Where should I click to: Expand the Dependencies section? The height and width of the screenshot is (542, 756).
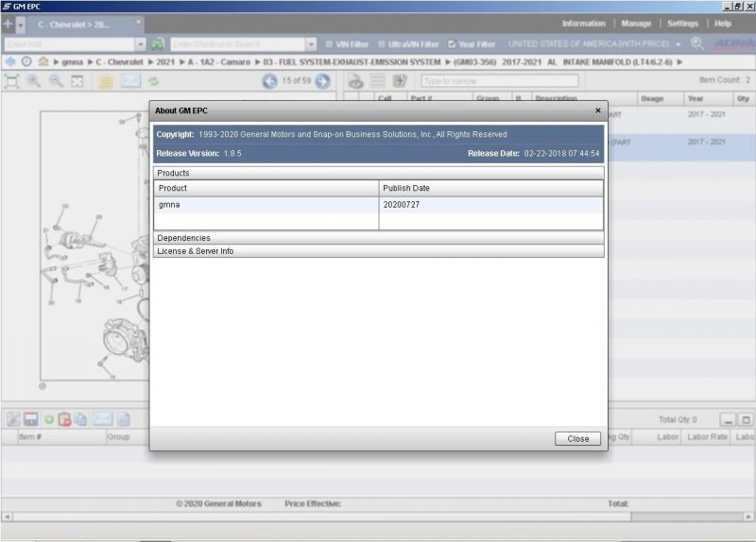coord(379,238)
